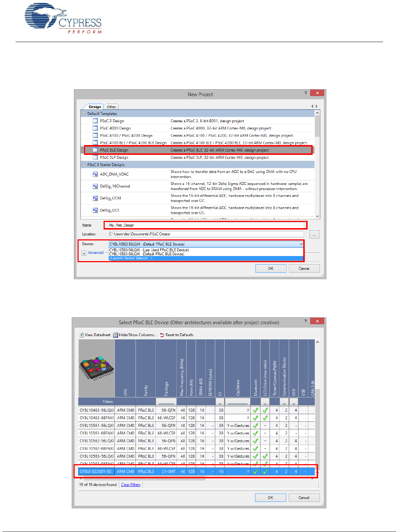Click the chip package thumbnail image
The width and height of the screenshot is (396, 532).
point(96,368)
